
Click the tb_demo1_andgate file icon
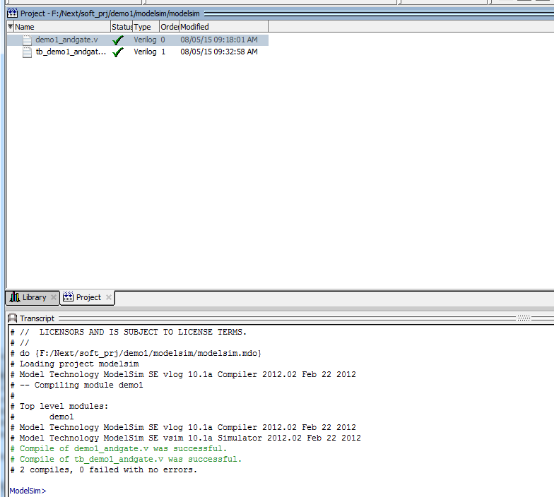click(27, 52)
